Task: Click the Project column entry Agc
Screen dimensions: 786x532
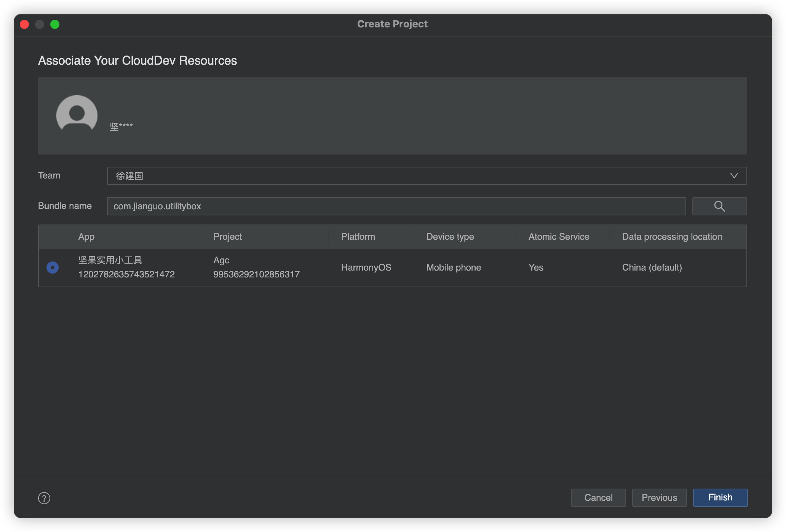Action: (220, 260)
